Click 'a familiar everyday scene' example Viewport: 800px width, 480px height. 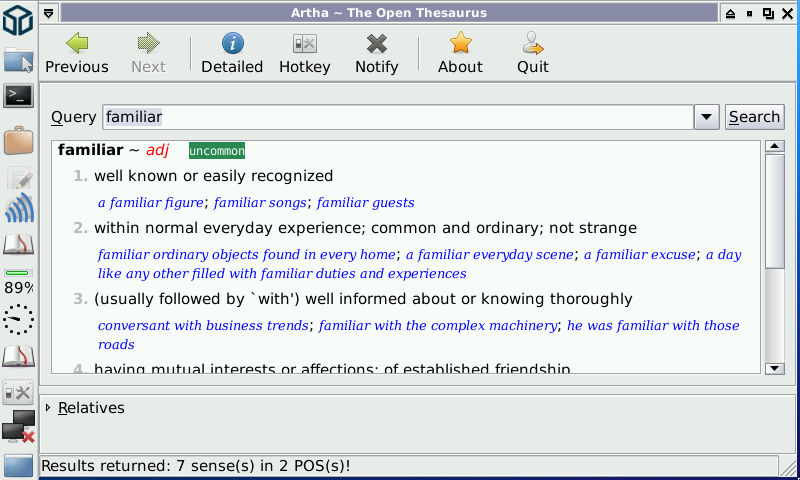(490, 255)
